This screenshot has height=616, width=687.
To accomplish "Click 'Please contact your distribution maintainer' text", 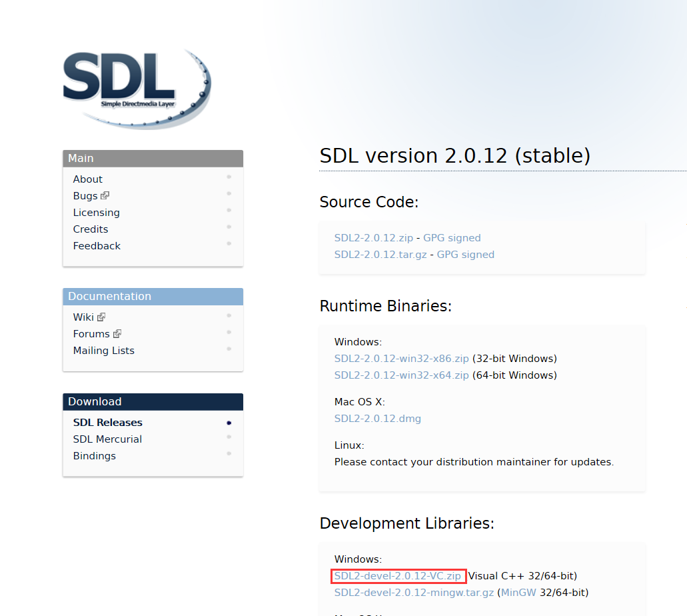I will (x=474, y=462).
